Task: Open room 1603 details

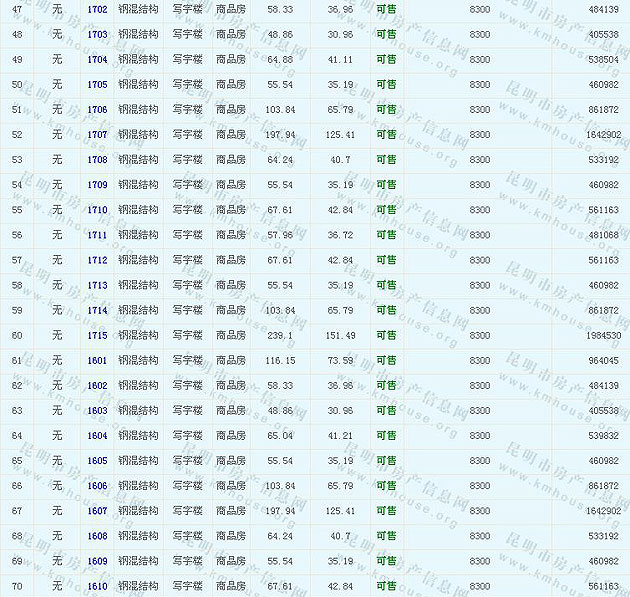Action: 97,410
